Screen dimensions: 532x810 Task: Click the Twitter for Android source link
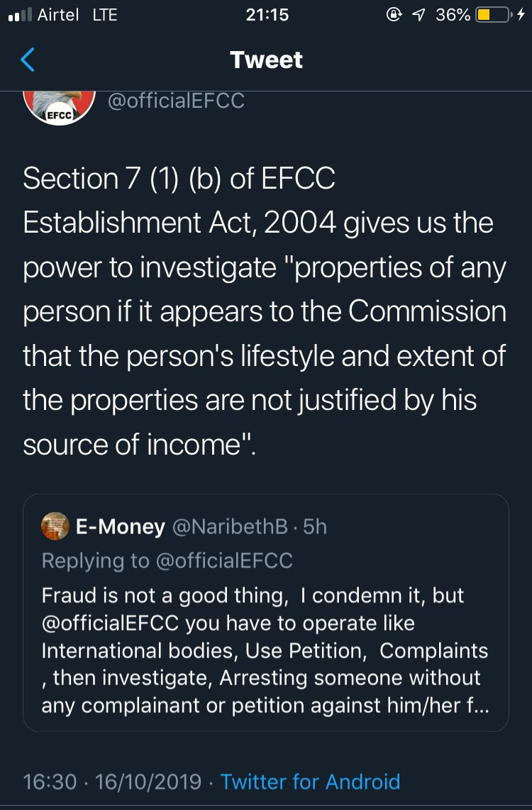click(x=311, y=781)
